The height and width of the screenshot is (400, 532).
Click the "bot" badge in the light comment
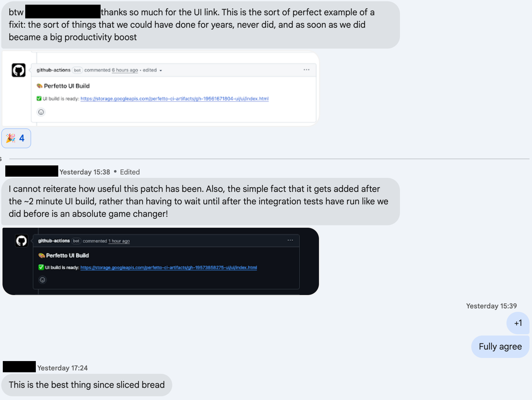[x=77, y=70]
